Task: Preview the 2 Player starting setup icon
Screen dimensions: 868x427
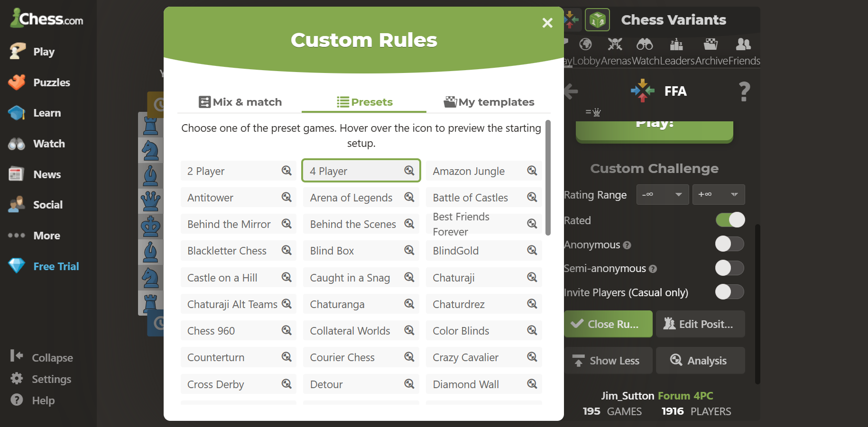Action: click(286, 171)
